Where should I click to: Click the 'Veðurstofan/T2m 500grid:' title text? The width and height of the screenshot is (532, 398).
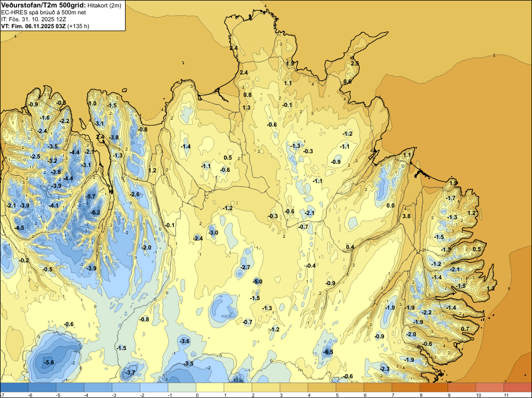click(44, 5)
